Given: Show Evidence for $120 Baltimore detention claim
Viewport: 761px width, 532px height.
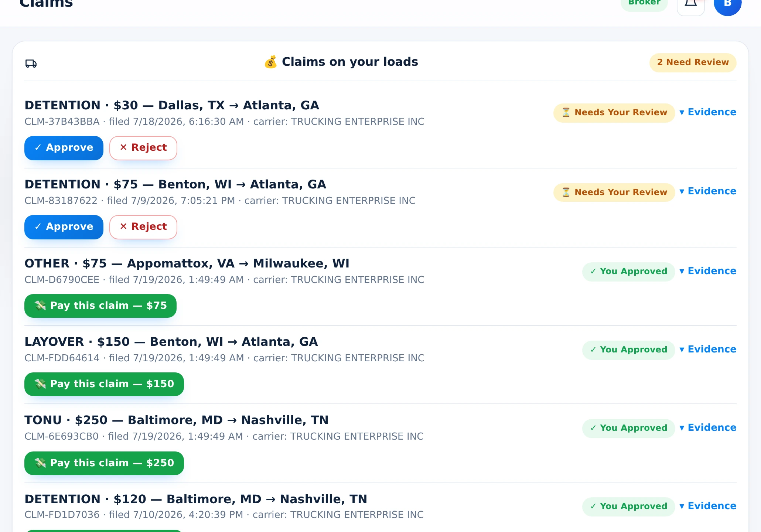Looking at the screenshot, I should click(708, 506).
